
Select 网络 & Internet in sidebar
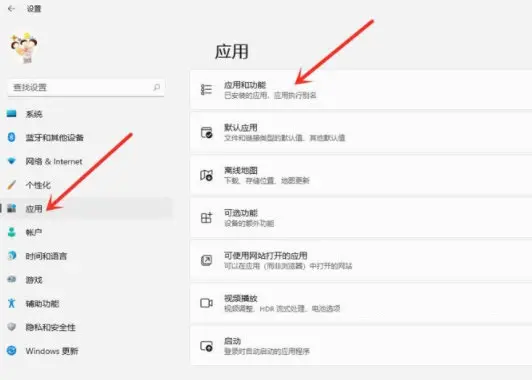click(x=87, y=161)
